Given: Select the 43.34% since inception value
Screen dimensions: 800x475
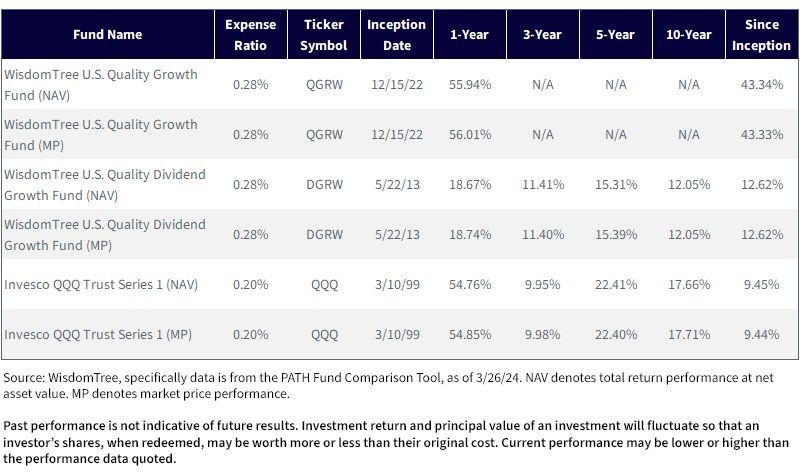Looking at the screenshot, I should [762, 84].
